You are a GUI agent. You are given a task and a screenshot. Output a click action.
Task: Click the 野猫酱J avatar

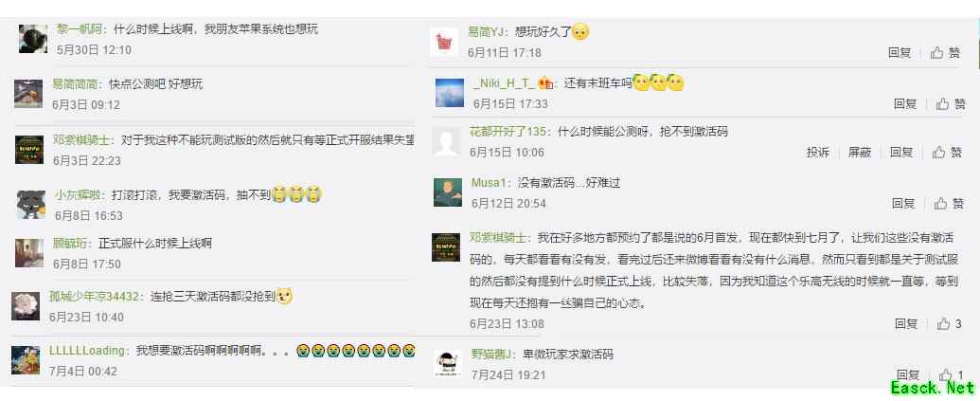click(x=448, y=363)
